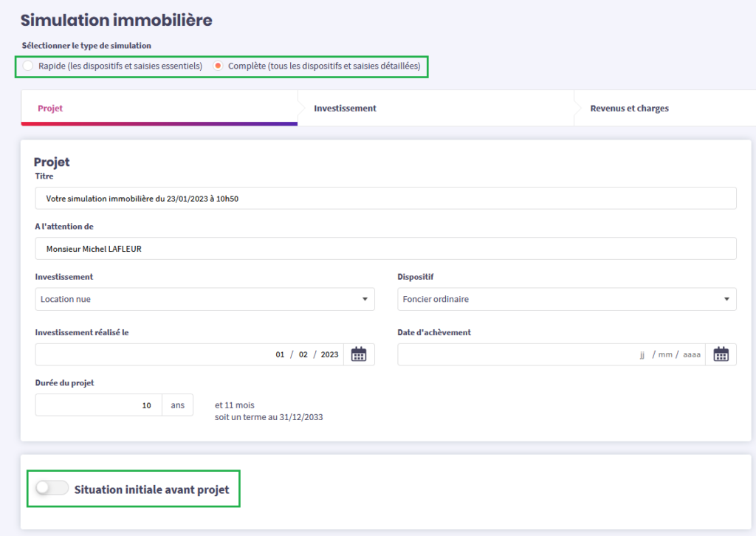
Task: Expand the Investissement dropdown showing Location nue
Action: tap(205, 299)
